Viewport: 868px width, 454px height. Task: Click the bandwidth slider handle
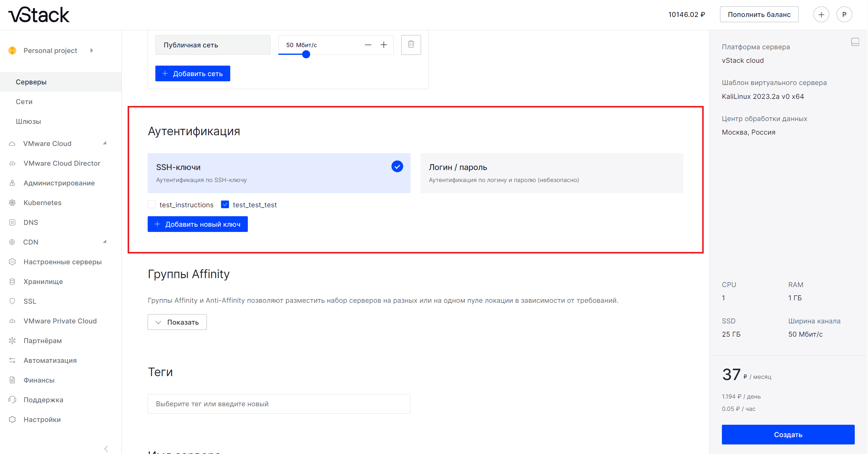306,54
